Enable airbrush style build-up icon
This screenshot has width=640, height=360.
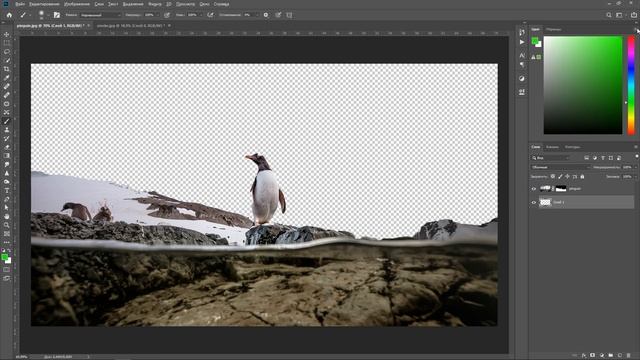[x=210, y=15]
